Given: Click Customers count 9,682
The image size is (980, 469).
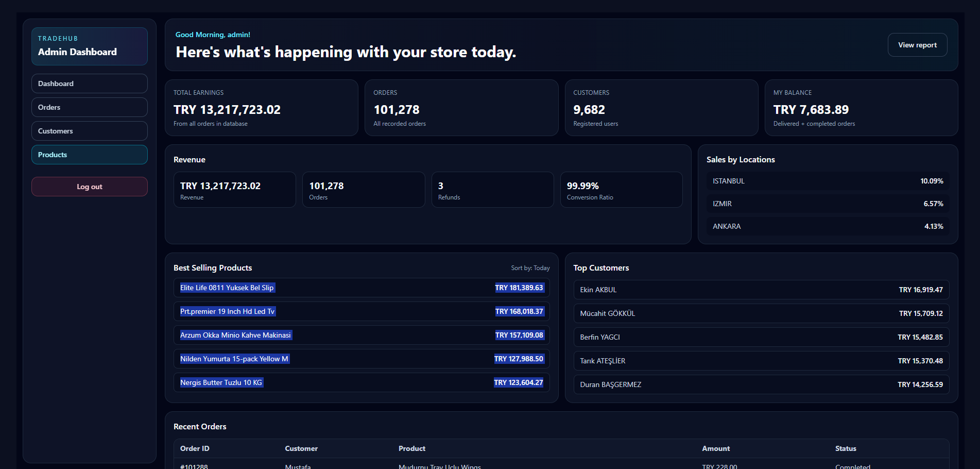Looking at the screenshot, I should tap(589, 110).
